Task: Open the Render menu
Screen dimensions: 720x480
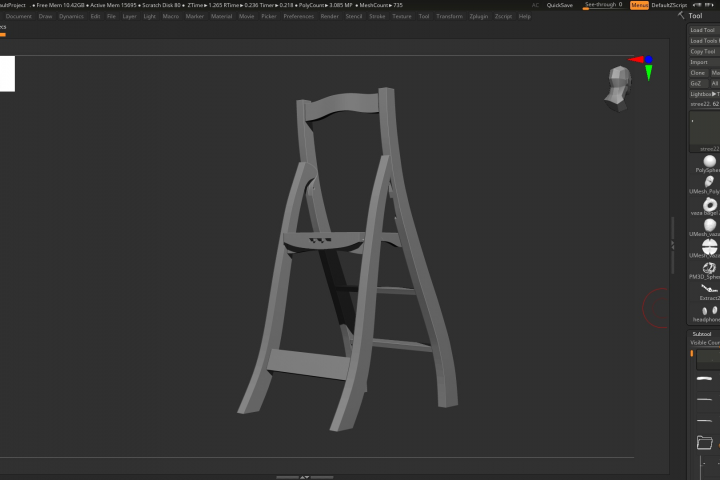Action: point(330,16)
